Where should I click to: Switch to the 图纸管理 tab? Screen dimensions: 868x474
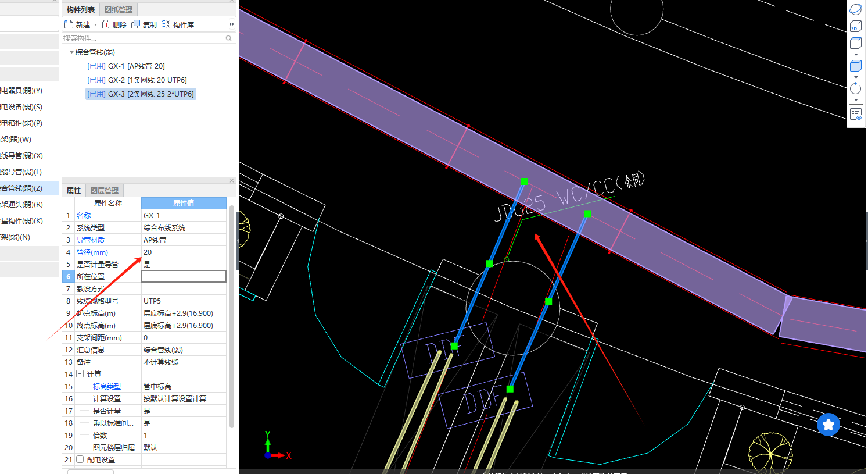click(119, 9)
